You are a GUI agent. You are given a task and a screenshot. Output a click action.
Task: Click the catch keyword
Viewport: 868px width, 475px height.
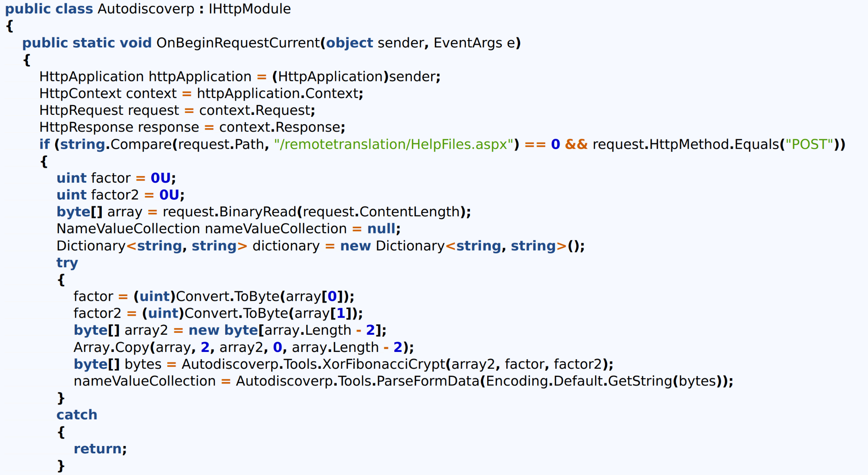[x=76, y=415]
